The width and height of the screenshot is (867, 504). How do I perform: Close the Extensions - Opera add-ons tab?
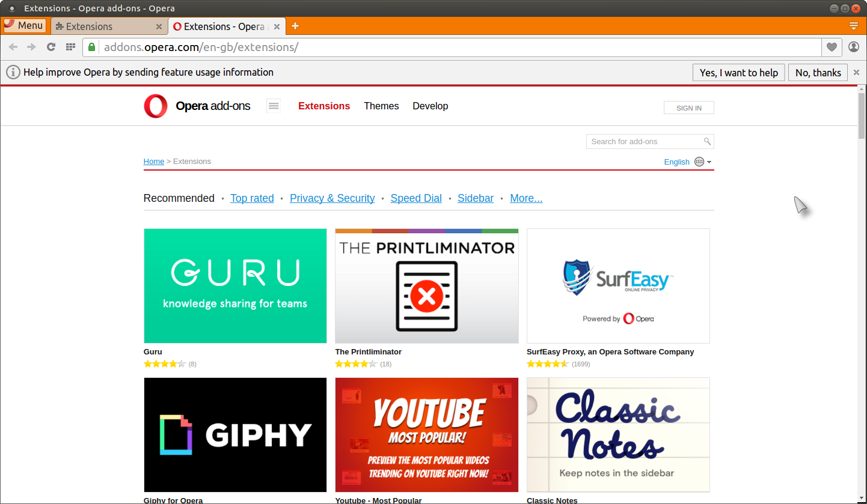click(x=277, y=26)
